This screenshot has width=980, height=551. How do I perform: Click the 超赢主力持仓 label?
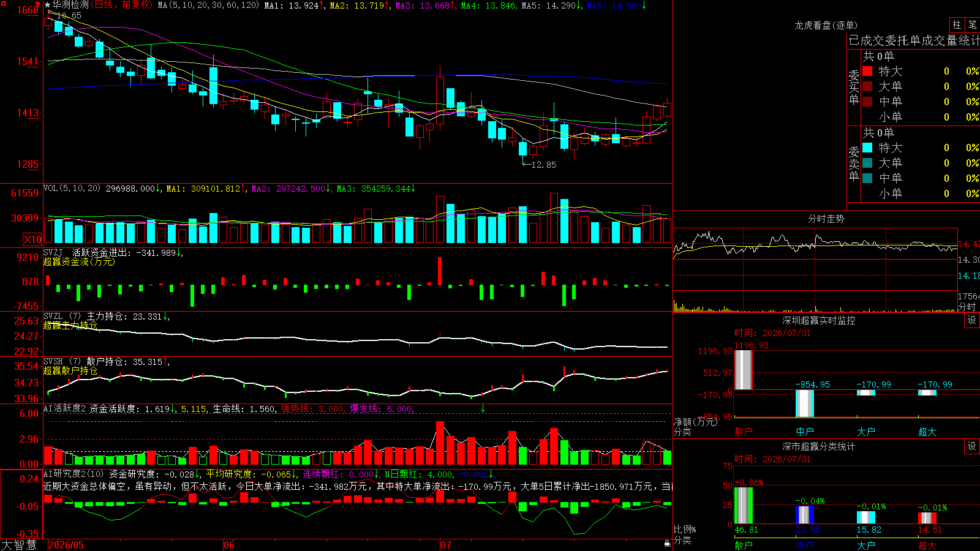pos(70,325)
